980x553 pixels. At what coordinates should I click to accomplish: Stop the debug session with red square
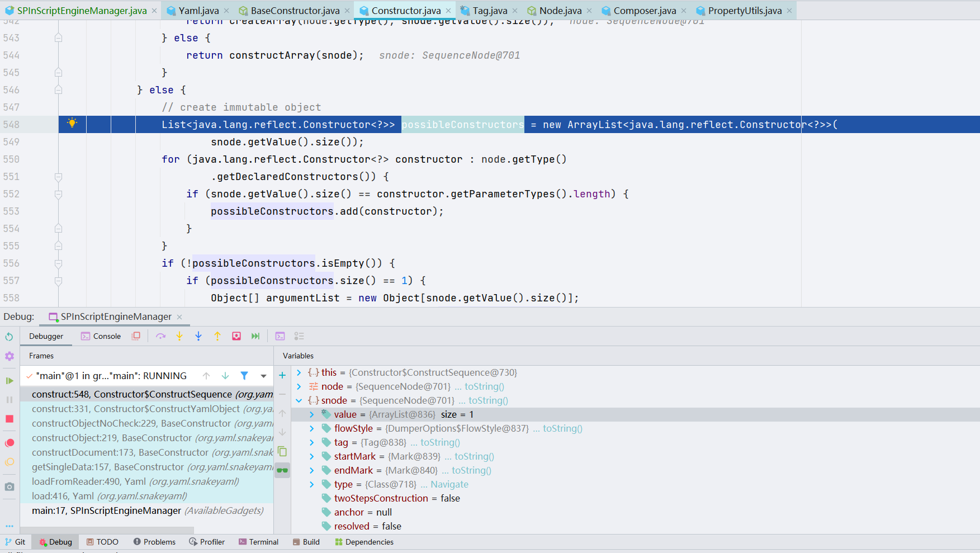click(x=10, y=419)
